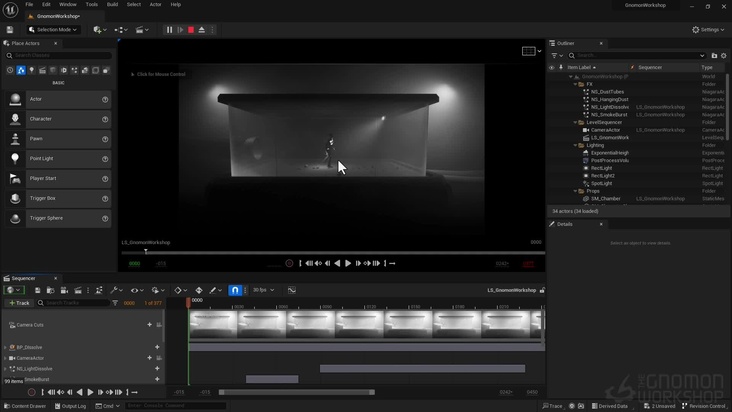The image size is (732, 412).
Task: Expand the BP_Dissolve track
Action: pyautogui.click(x=5, y=348)
